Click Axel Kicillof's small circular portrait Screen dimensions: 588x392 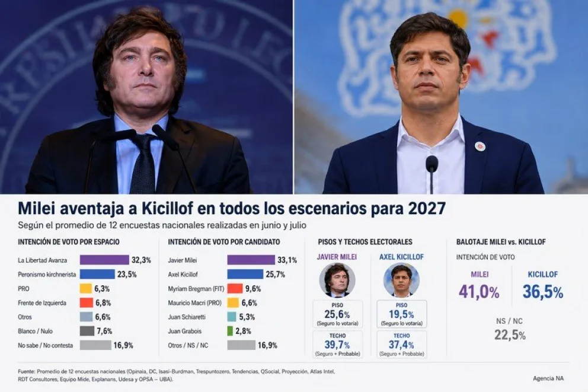[401, 280]
